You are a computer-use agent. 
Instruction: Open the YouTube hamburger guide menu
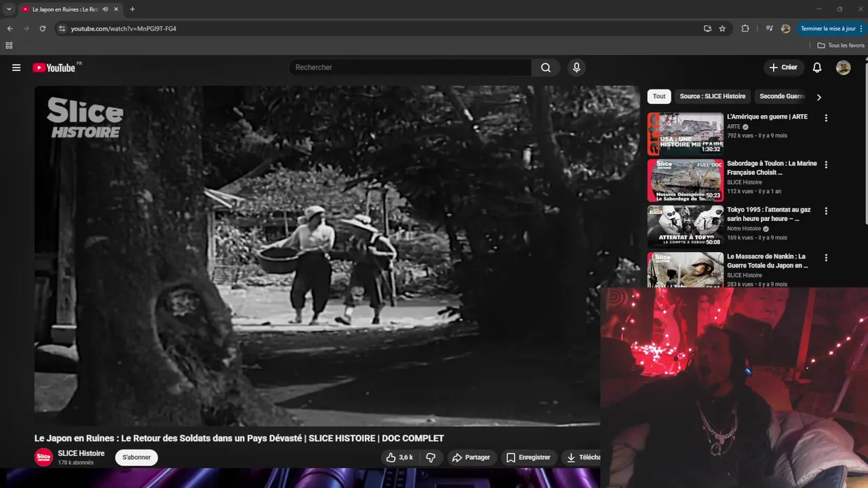coord(16,68)
